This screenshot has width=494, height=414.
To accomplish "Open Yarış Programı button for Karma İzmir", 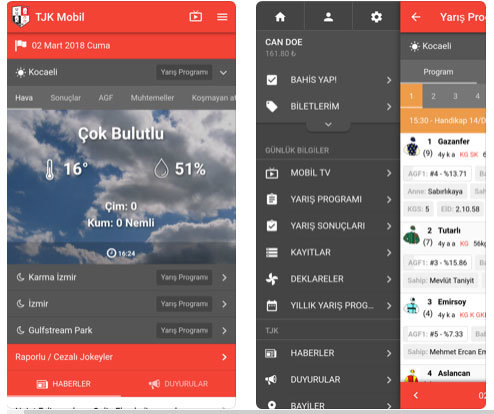I will click(184, 277).
